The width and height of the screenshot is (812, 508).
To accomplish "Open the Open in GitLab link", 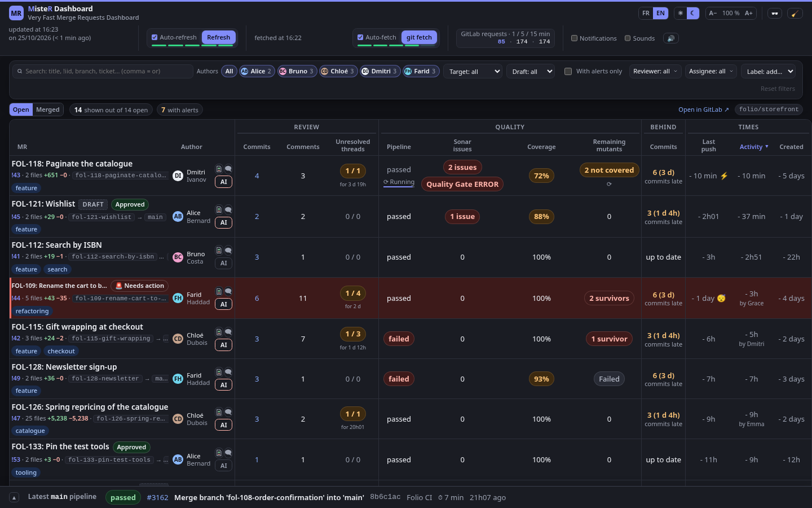I will (x=703, y=110).
